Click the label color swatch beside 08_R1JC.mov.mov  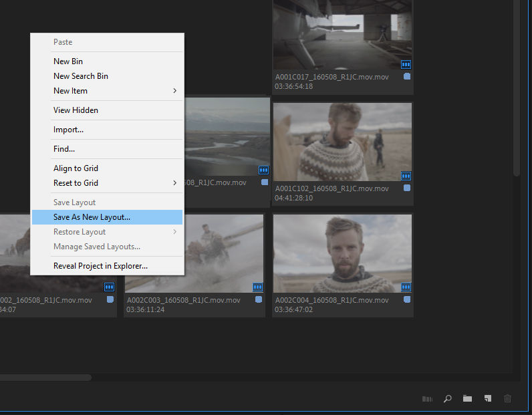pyautogui.click(x=265, y=182)
